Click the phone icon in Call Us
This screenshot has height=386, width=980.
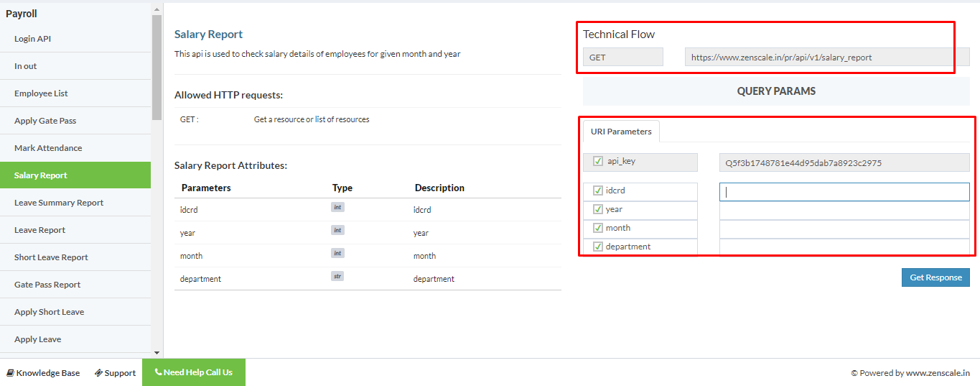coord(158,372)
